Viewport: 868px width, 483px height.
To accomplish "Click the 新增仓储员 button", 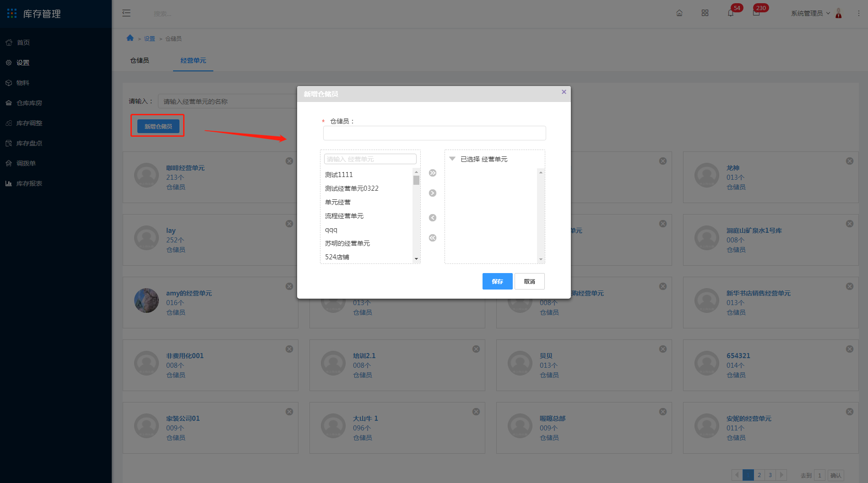I will [158, 126].
